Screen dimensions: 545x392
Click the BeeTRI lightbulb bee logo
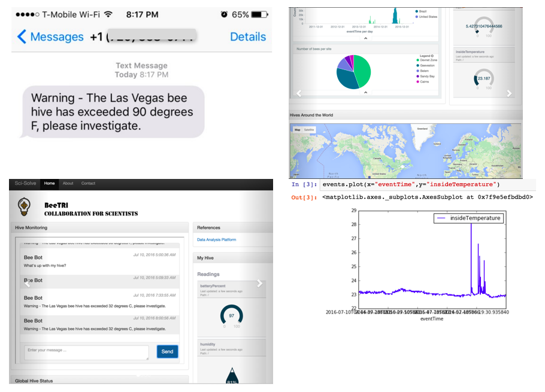[x=24, y=206]
